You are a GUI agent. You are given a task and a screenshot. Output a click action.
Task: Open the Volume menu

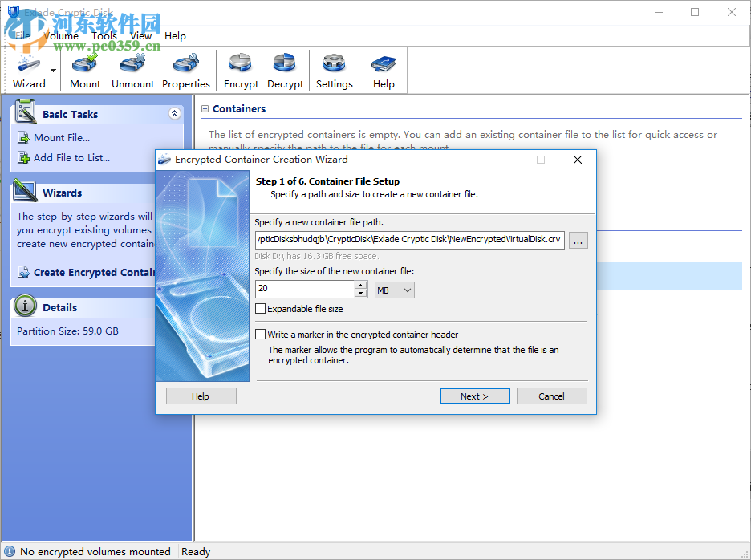pos(61,36)
